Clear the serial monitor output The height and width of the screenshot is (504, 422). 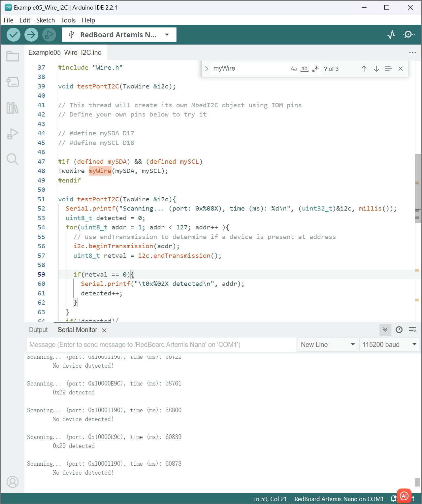coord(412,330)
